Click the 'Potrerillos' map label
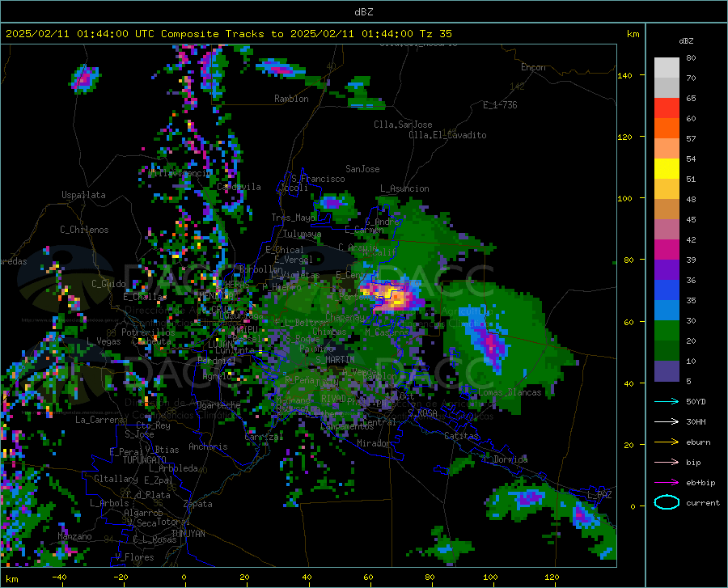Viewport: 728px width, 588px height. click(148, 332)
